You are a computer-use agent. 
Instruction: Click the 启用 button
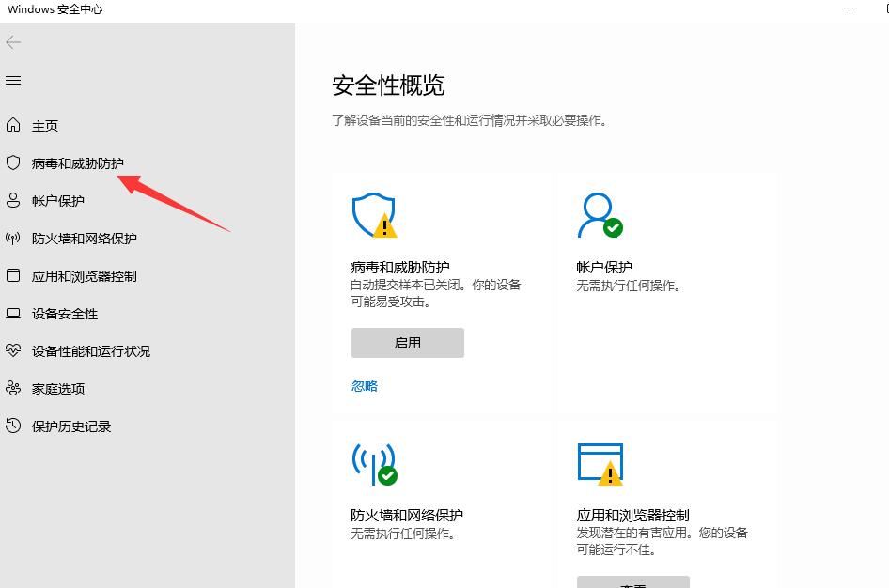tap(408, 343)
